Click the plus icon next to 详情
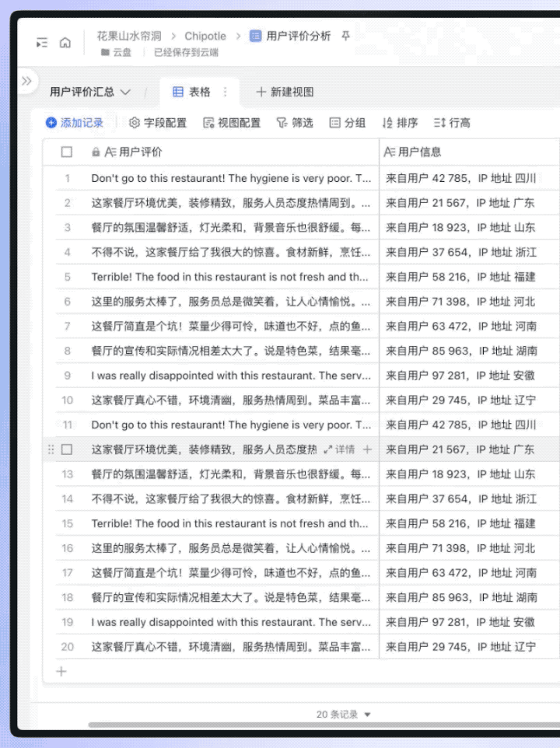This screenshot has width=560, height=748. tap(367, 449)
